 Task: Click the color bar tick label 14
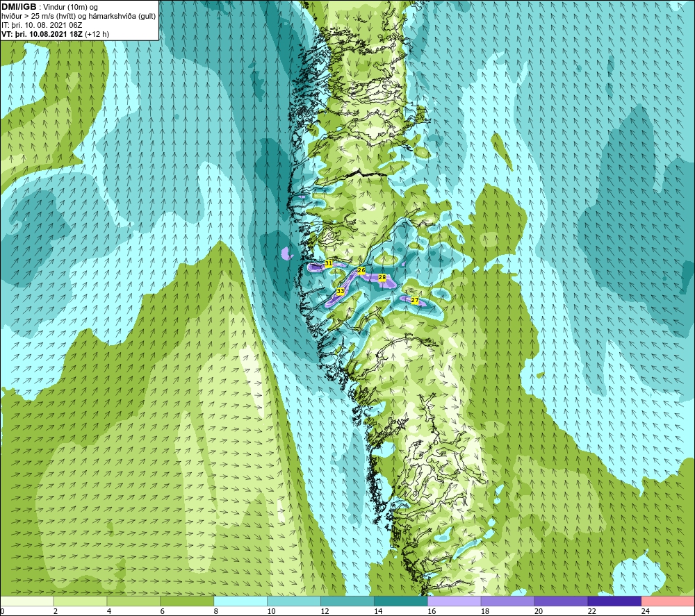pos(378,611)
